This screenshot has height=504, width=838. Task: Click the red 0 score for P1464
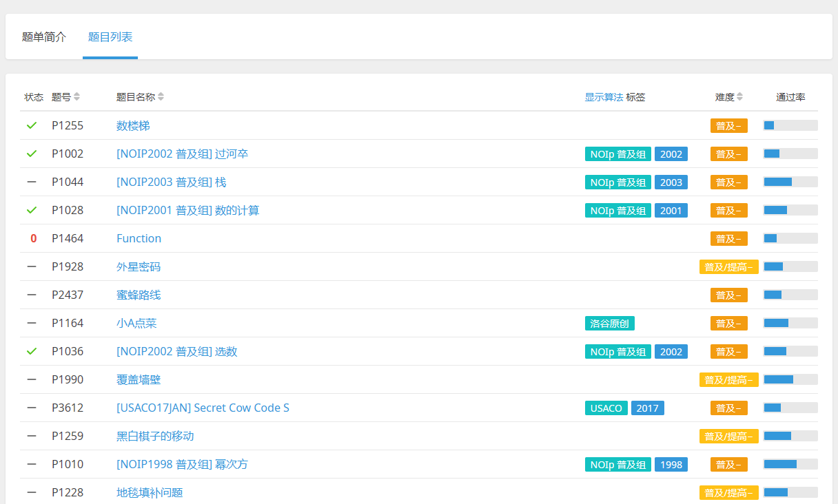pos(33,238)
